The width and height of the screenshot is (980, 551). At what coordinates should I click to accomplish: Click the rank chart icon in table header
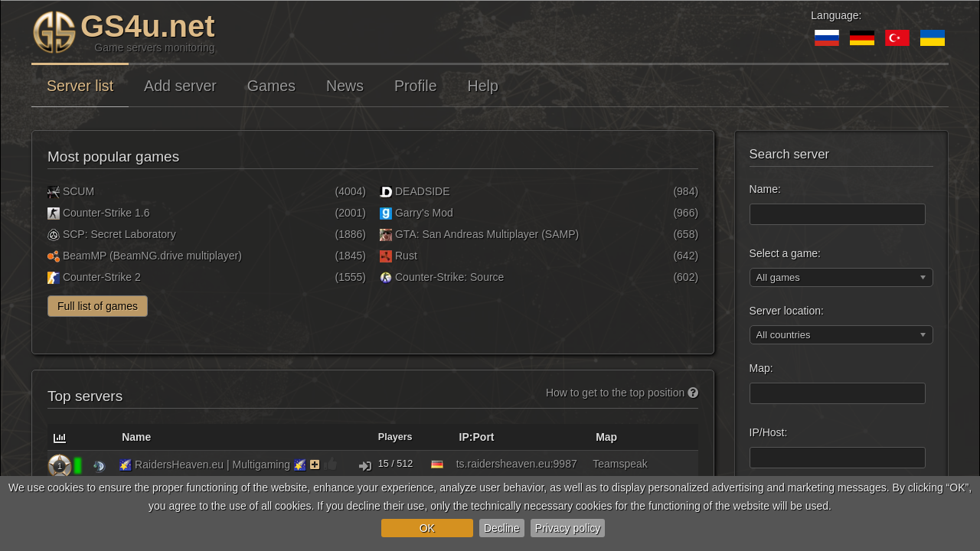click(x=60, y=438)
